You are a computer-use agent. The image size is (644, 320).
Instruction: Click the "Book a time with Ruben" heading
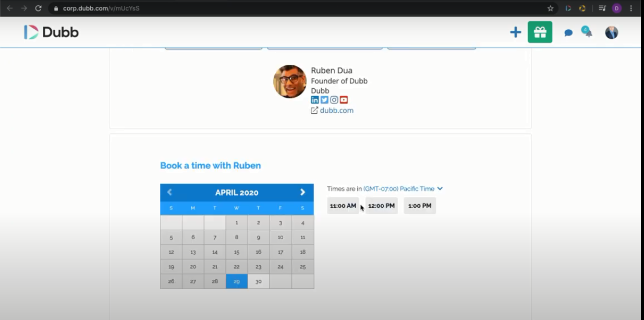point(211,165)
